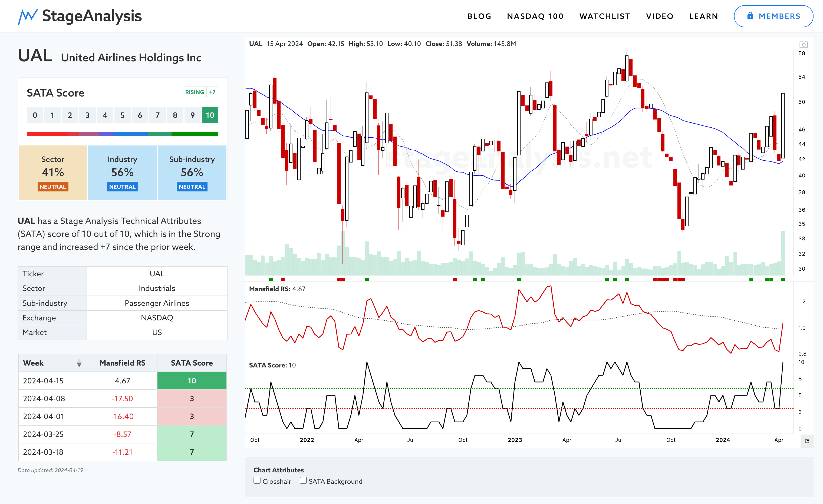
Task: Click the green SATA Score 10 cell
Action: tap(192, 381)
